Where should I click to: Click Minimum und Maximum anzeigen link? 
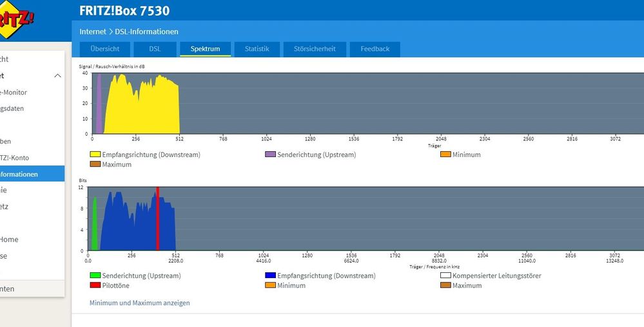[140, 303]
